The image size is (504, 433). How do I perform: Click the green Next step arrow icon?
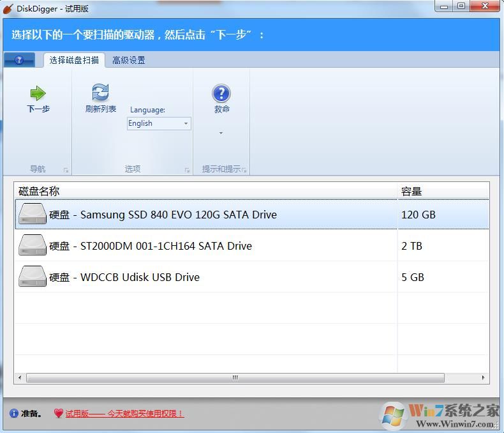[x=38, y=93]
